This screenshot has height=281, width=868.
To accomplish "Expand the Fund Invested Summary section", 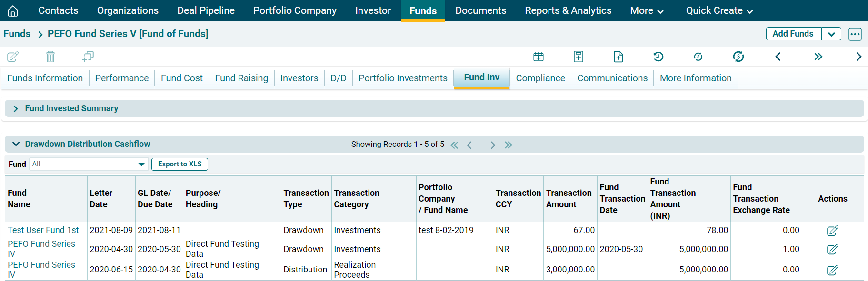I will coord(16,109).
